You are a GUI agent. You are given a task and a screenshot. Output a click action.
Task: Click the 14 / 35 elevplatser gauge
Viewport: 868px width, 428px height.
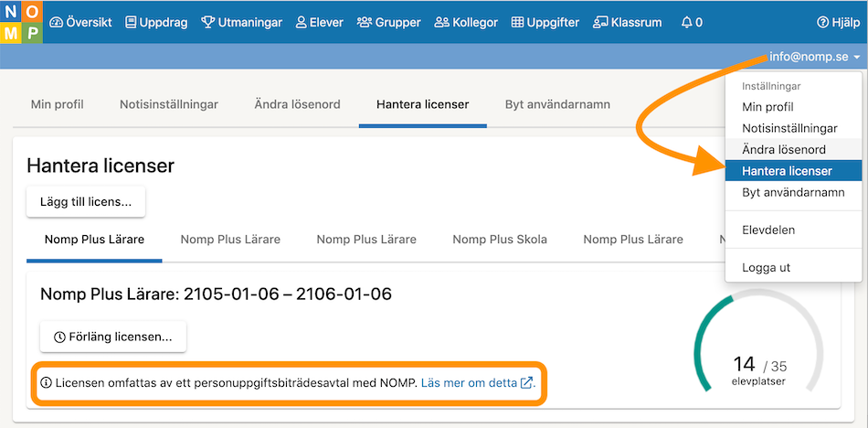[x=758, y=341]
